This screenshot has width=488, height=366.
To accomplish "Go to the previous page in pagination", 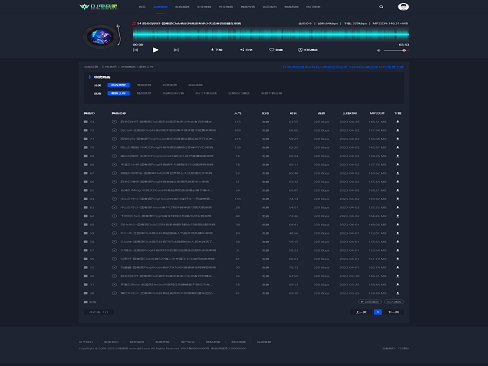I will (x=361, y=312).
